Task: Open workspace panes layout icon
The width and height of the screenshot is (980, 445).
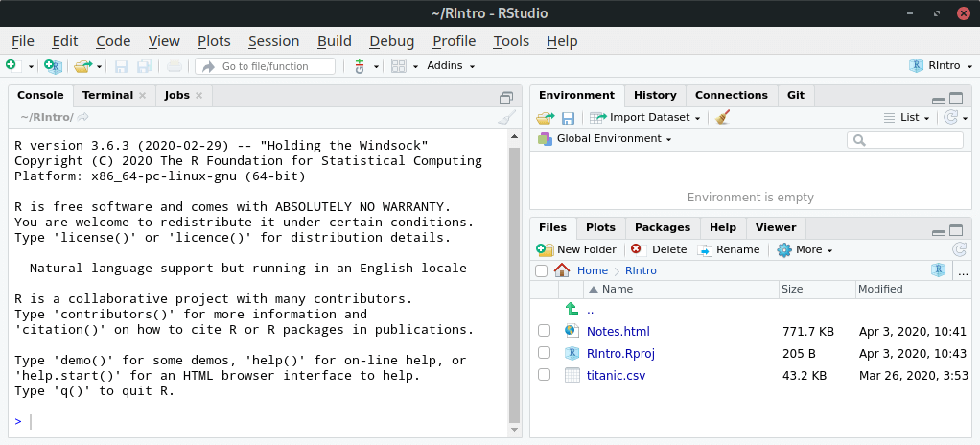Action: 399,65
